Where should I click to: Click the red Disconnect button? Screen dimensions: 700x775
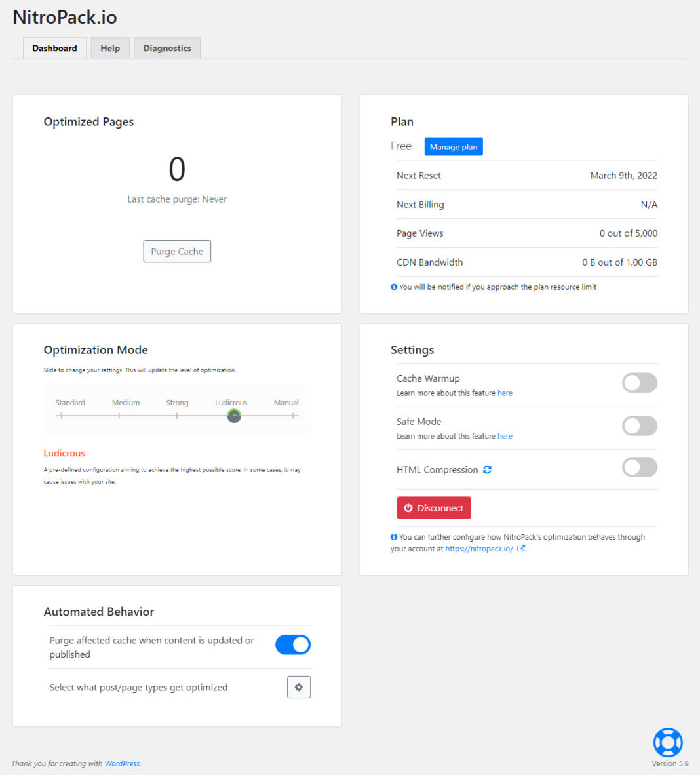[x=433, y=507]
